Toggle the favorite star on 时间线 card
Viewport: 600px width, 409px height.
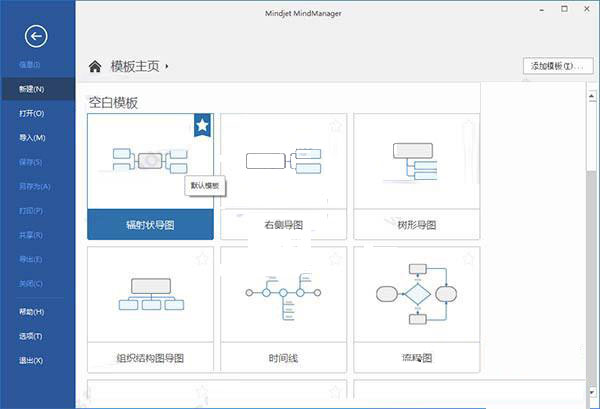point(336,259)
